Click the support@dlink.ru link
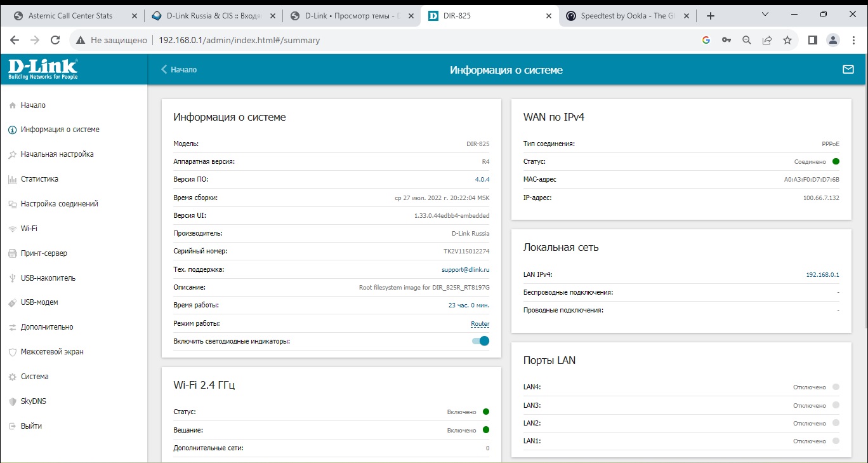The width and height of the screenshot is (868, 463). click(465, 269)
